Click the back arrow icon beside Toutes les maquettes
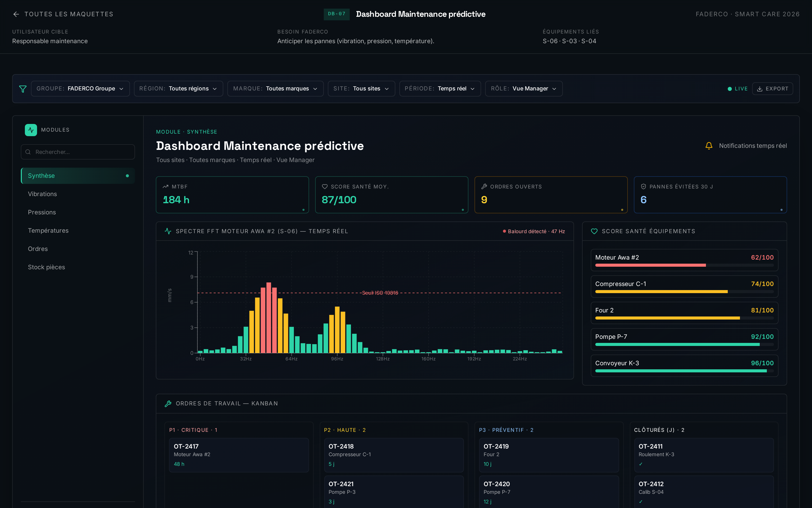The height and width of the screenshot is (508, 812). click(16, 14)
